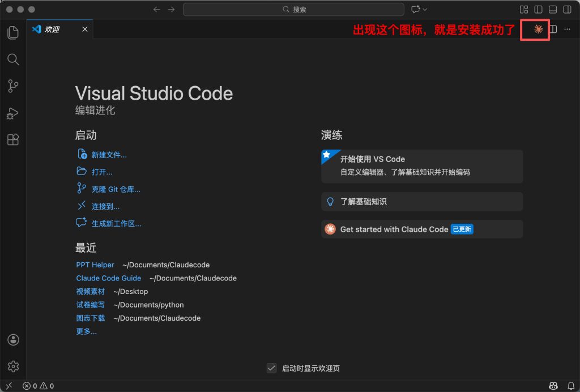This screenshot has height=392, width=580.
Task: Expand 更多... recent items list
Action: tap(86, 331)
